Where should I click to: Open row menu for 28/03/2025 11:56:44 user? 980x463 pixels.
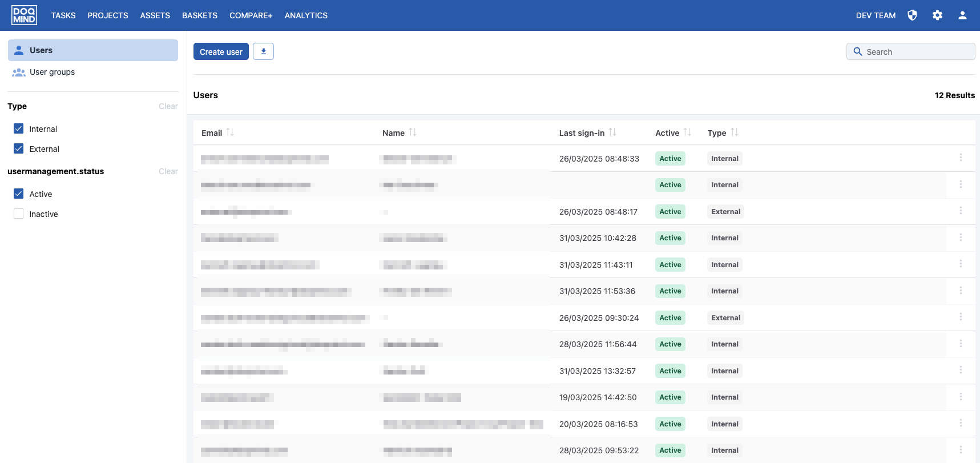point(961,344)
